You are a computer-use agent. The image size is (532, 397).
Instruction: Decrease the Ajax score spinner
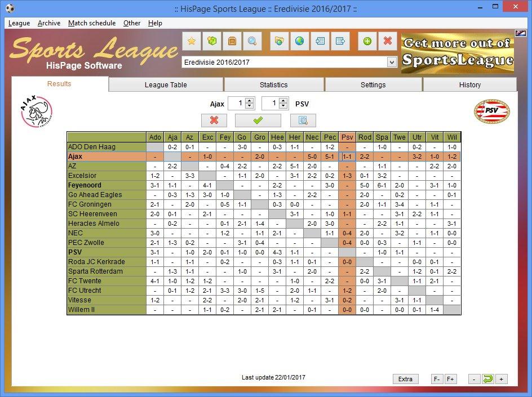point(249,106)
